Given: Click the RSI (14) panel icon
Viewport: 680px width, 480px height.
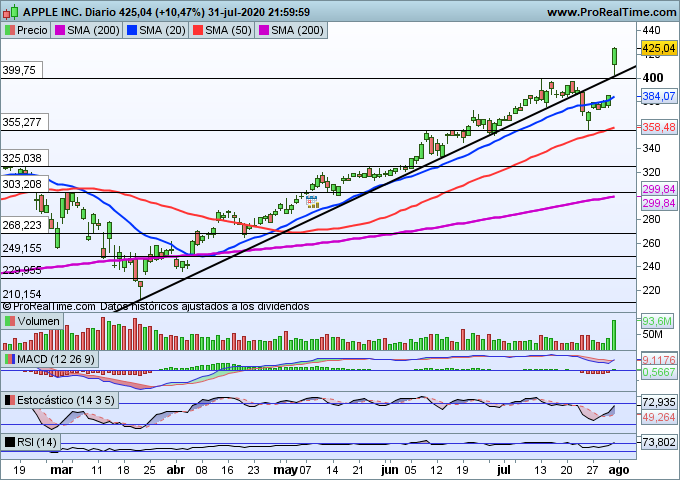Looking at the screenshot, I should (x=10, y=442).
